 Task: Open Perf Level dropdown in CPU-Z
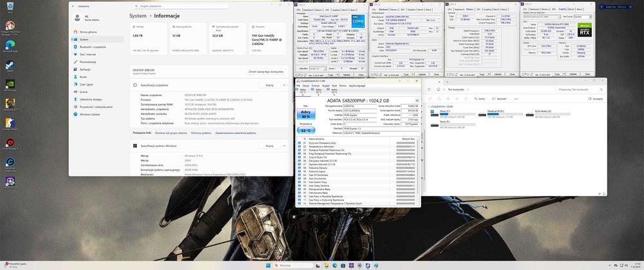[x=584, y=17]
